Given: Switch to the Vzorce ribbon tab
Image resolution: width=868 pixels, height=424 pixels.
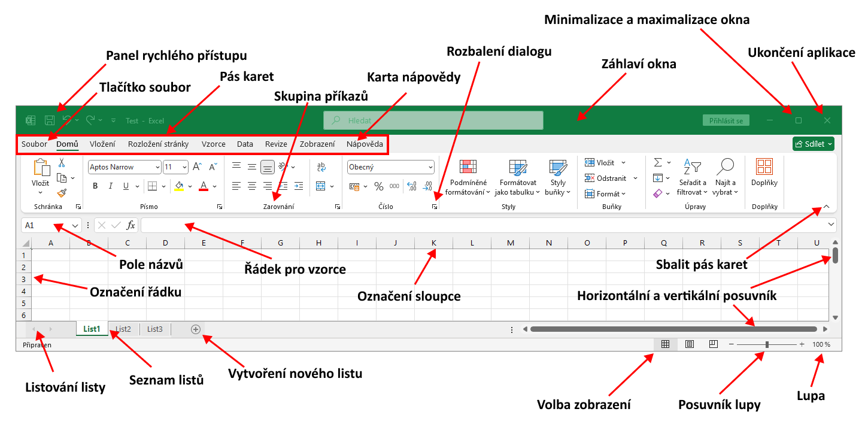Looking at the screenshot, I should coord(214,144).
